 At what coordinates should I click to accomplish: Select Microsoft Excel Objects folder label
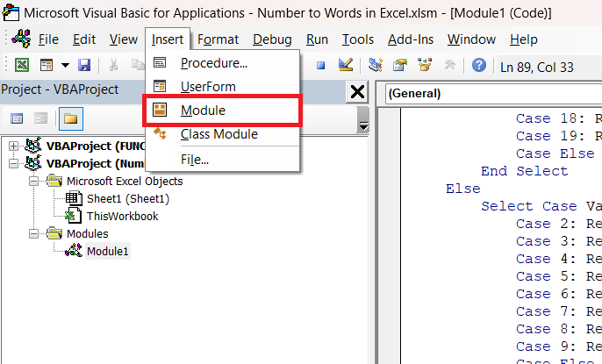125,181
